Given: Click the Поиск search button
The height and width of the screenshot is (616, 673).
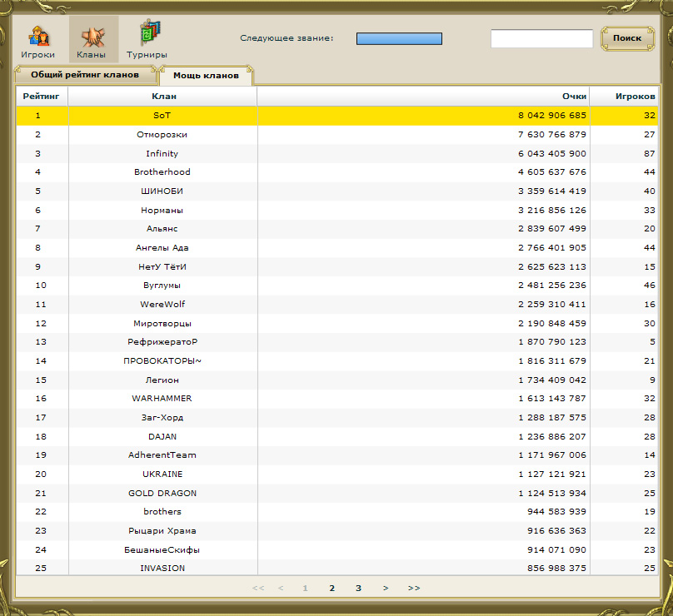Looking at the screenshot, I should [627, 38].
